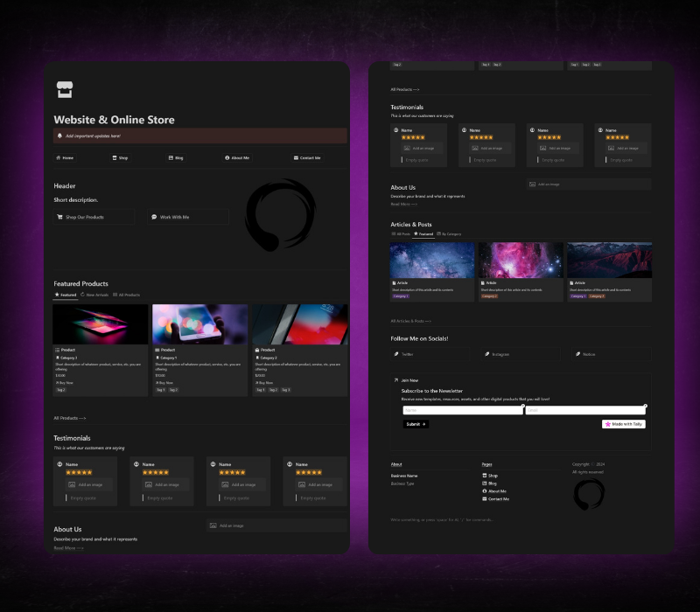This screenshot has height=612, width=700.
Task: Click the first testimonial Name icon in right panel
Action: [396, 130]
